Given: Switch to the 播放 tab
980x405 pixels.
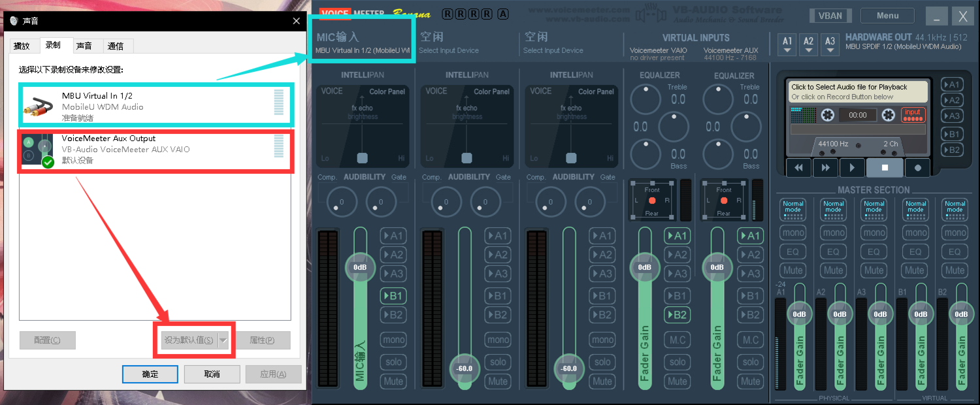Looking at the screenshot, I should pyautogui.click(x=22, y=46).
